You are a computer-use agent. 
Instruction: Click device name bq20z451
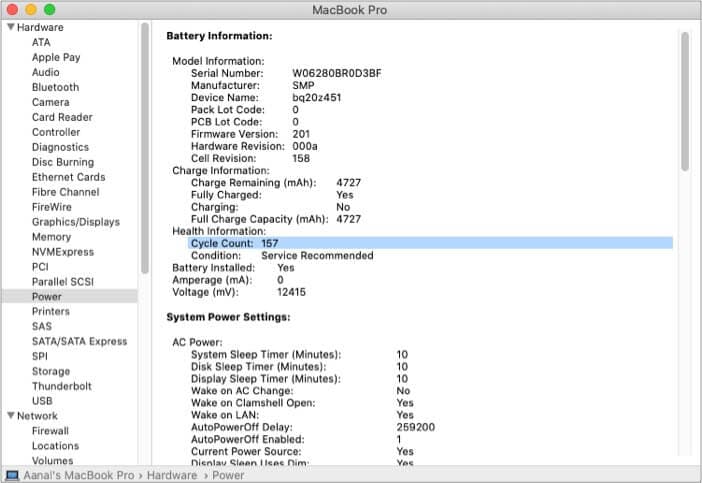[317, 98]
